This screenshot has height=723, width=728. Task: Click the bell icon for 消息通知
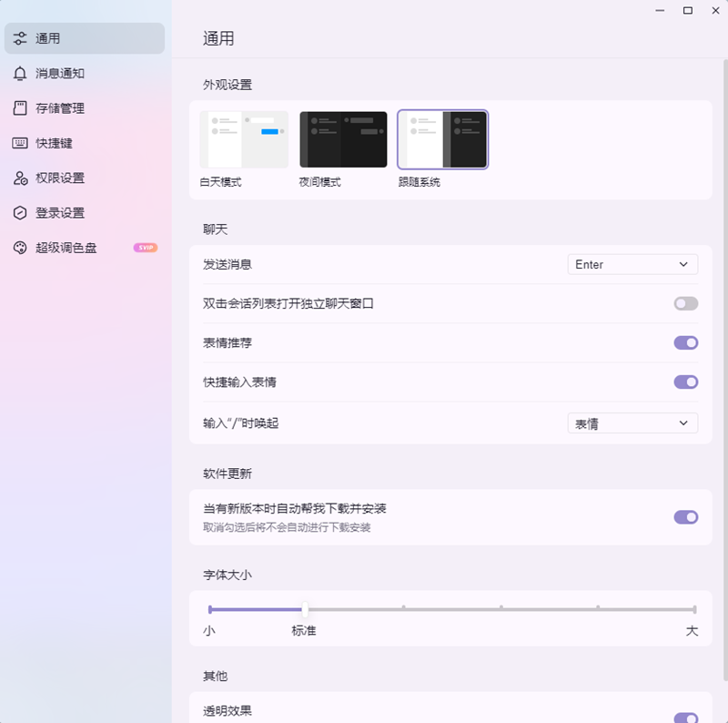tap(20, 74)
